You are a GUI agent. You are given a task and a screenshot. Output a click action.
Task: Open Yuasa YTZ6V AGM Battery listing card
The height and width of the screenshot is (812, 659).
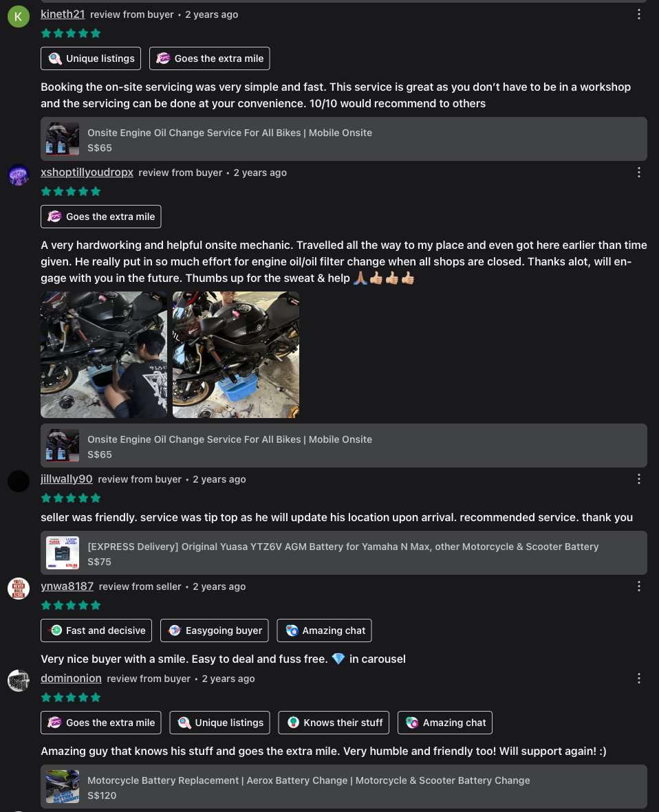(344, 553)
